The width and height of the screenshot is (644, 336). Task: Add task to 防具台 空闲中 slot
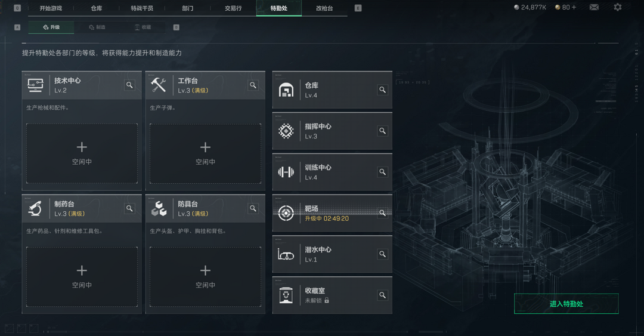[205, 277]
